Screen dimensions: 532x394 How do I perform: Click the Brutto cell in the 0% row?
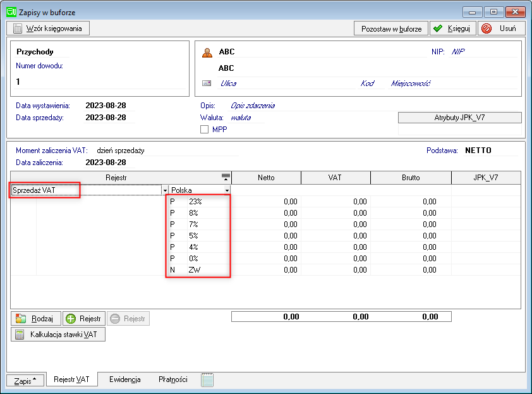point(411,259)
